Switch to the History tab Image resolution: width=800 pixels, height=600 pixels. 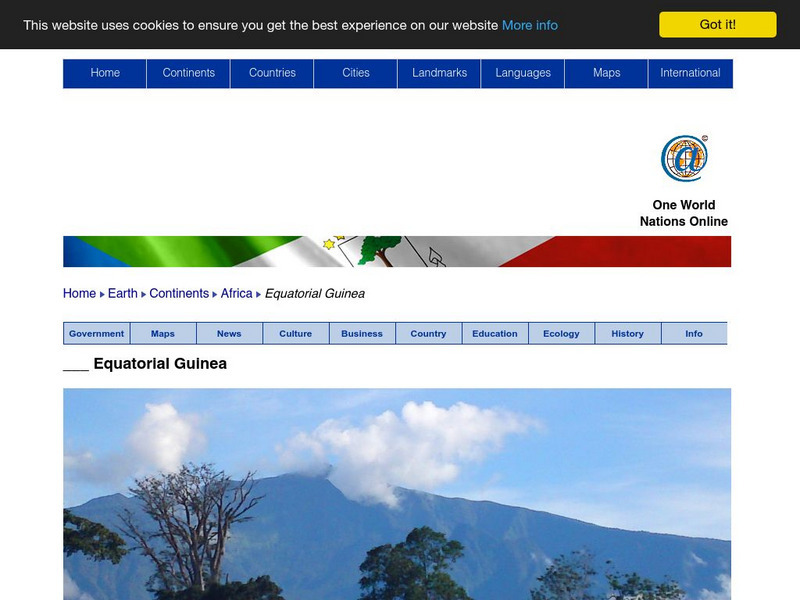628,333
